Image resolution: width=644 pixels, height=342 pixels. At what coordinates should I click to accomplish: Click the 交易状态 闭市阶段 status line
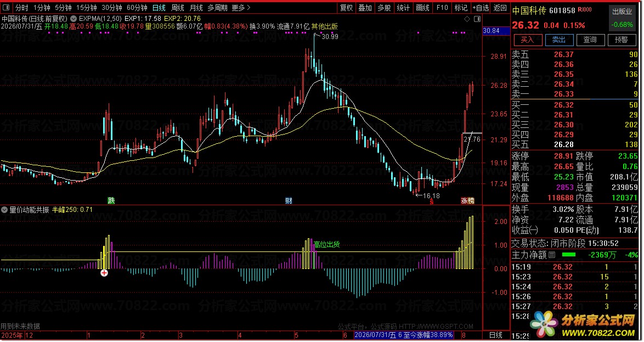click(565, 243)
